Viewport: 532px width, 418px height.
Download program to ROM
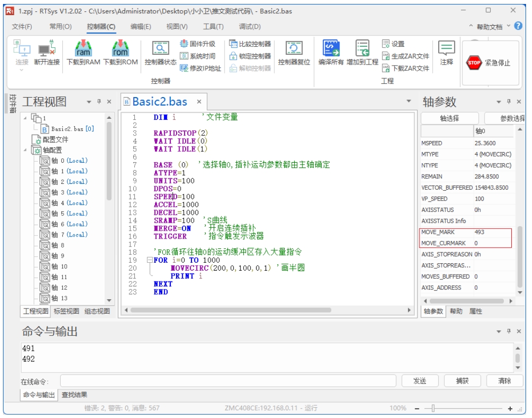click(120, 52)
